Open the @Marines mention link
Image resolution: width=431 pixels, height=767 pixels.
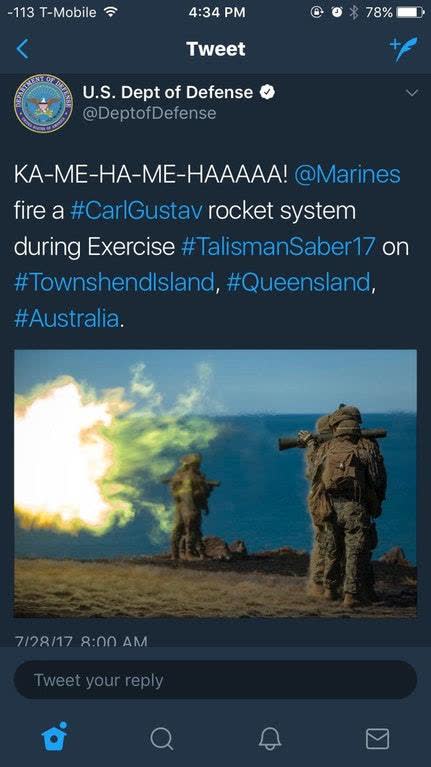(x=347, y=175)
